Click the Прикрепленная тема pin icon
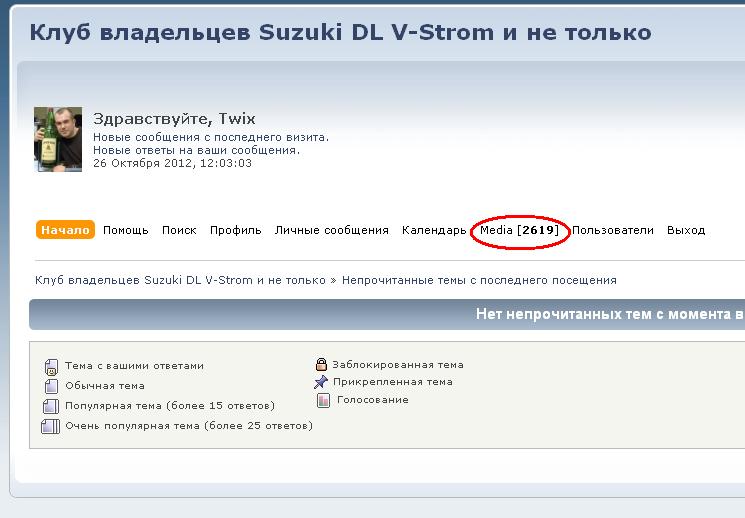The height and width of the screenshot is (518, 745). tap(321, 382)
